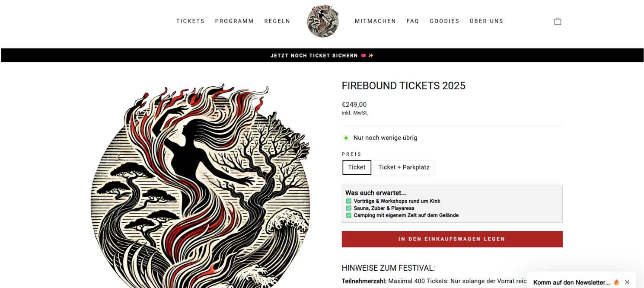The image size is (644, 288).
Task: Click the green stock availability indicator dot
Action: tap(346, 138)
